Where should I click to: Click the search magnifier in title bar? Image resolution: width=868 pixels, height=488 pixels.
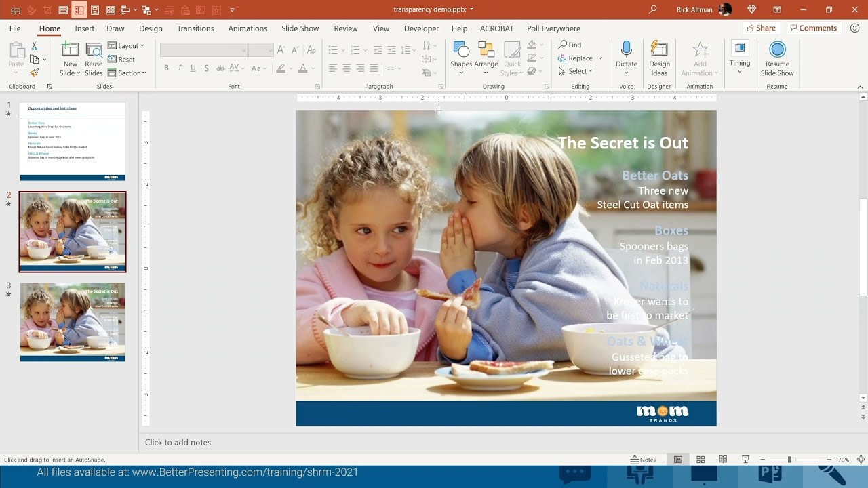[653, 9]
